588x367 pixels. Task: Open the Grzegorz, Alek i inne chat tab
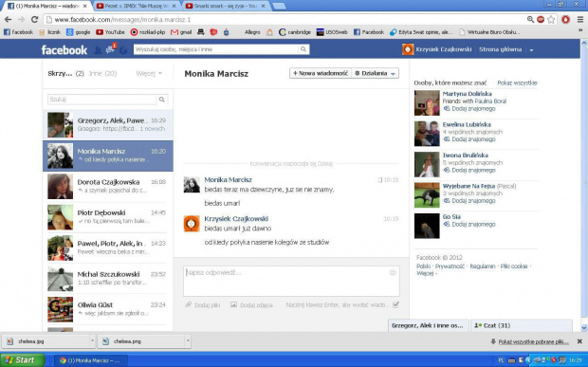tap(429, 325)
